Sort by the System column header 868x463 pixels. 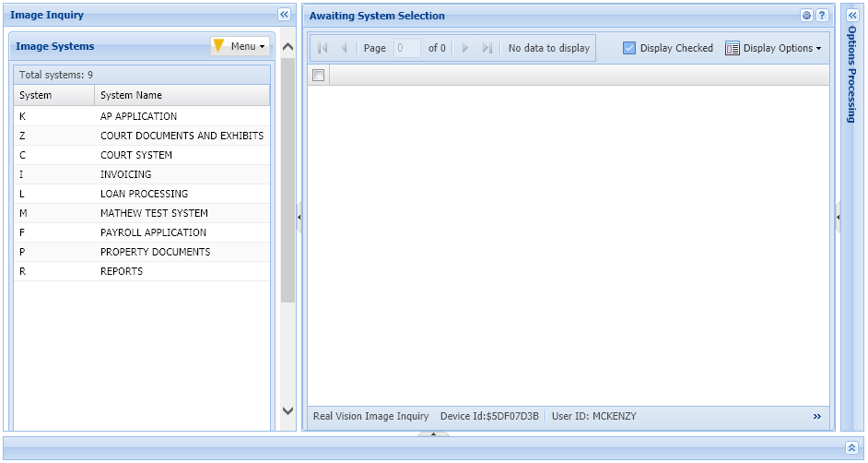coord(54,95)
